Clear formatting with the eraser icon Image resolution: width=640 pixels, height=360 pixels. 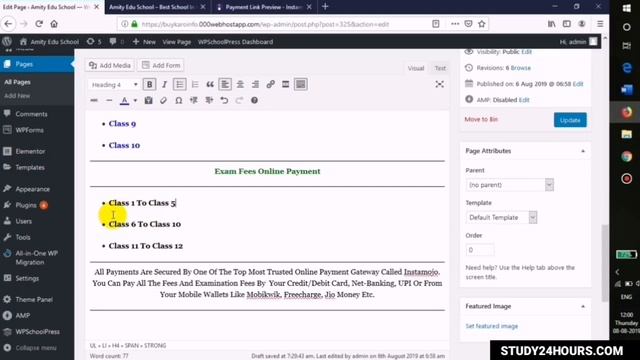point(163,100)
